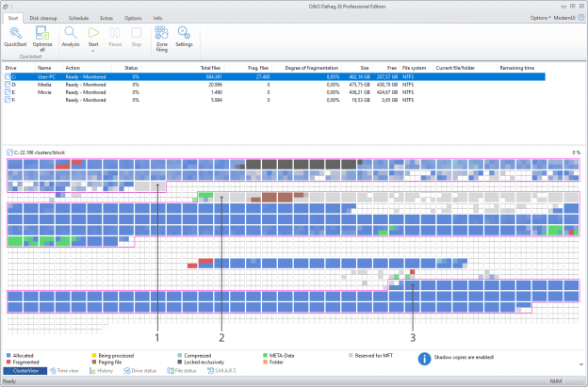Open the Disk cleanup tab
Image resolution: width=588 pixels, height=387 pixels.
pyautogui.click(x=43, y=18)
